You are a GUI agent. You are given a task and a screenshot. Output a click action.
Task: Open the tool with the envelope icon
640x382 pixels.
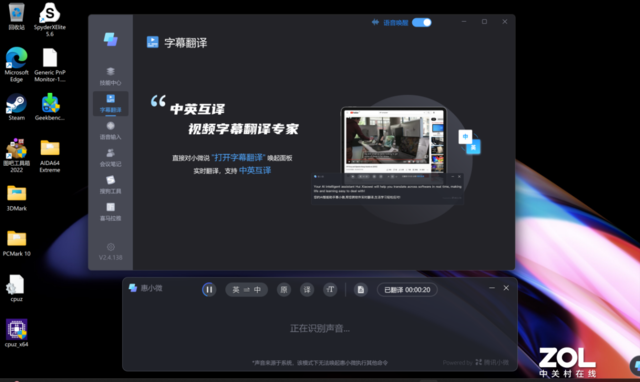point(110,184)
